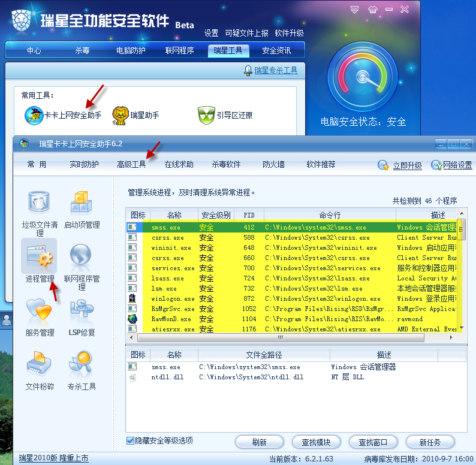Click 软件升级 link

click(289, 33)
